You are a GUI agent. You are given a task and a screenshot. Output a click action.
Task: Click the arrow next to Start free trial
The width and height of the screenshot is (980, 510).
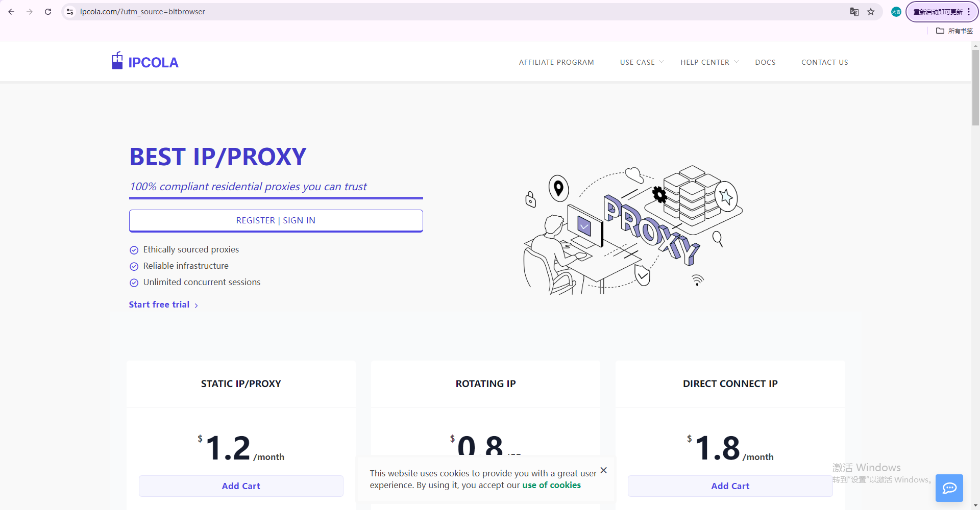196,305
